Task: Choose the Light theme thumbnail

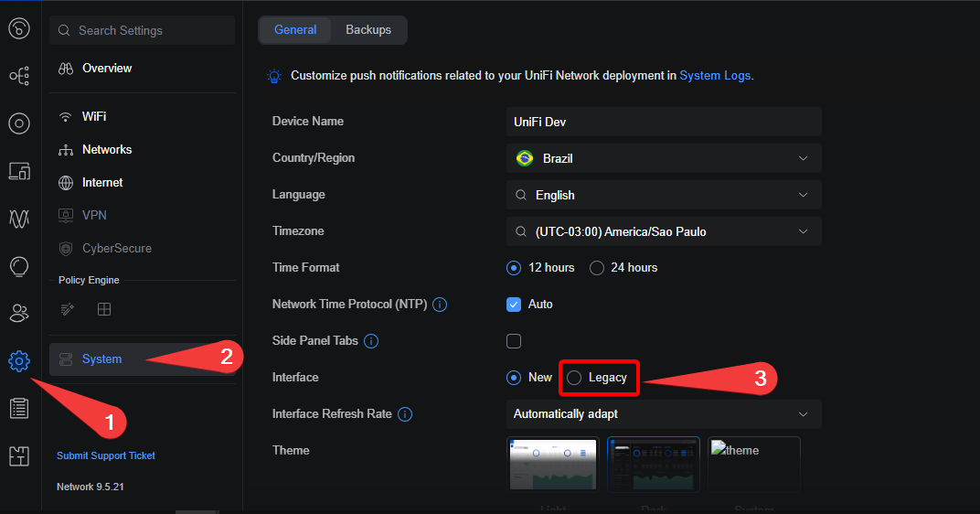Action: [x=553, y=465]
